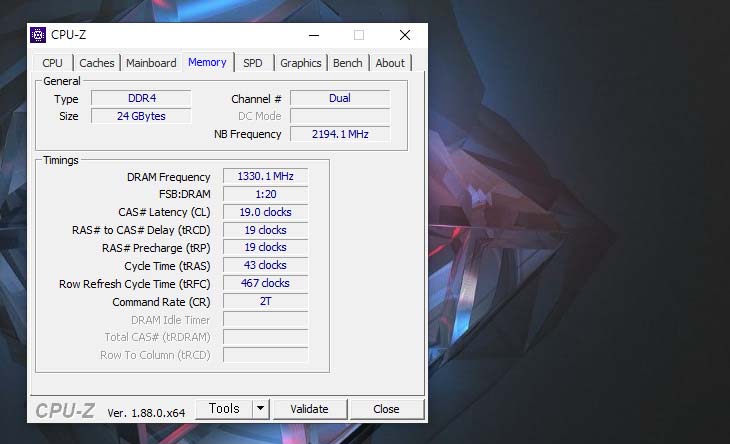Minimize the CPU-Z window
Image resolution: width=730 pixels, height=444 pixels.
click(x=314, y=35)
